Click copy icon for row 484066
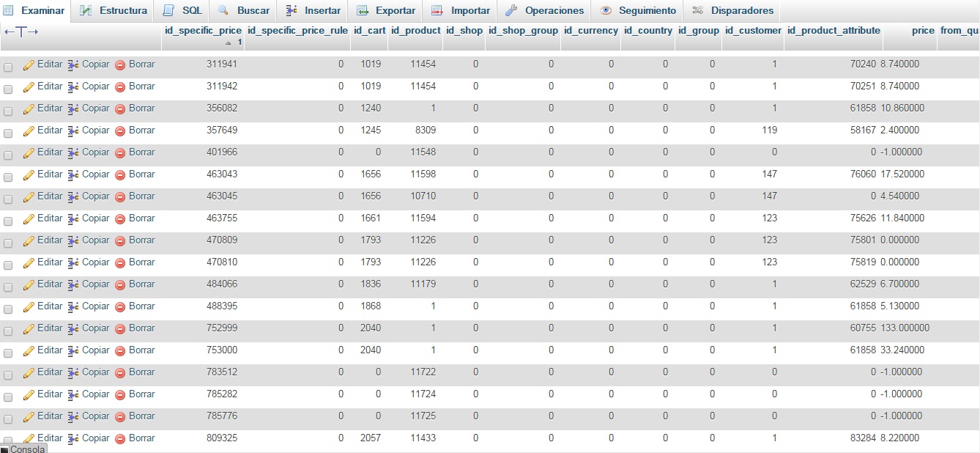 73,284
